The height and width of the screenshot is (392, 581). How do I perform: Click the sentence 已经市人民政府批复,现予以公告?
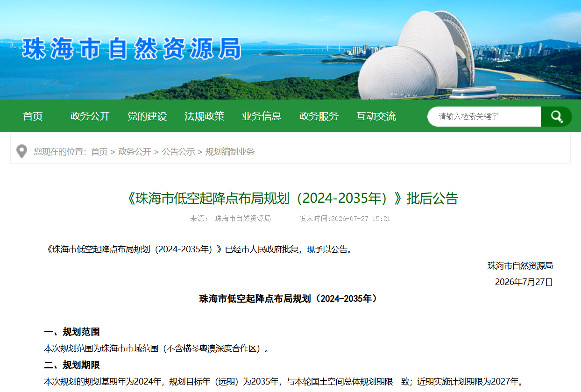289,249
